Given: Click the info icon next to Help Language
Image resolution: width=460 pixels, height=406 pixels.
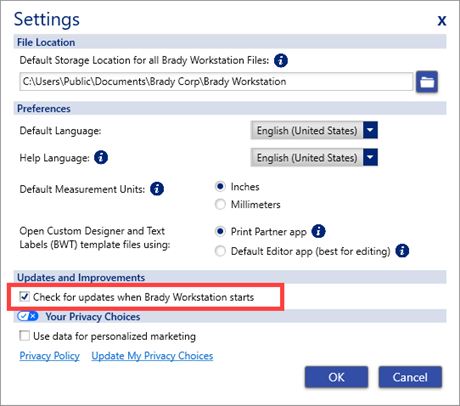Looking at the screenshot, I should [101, 157].
